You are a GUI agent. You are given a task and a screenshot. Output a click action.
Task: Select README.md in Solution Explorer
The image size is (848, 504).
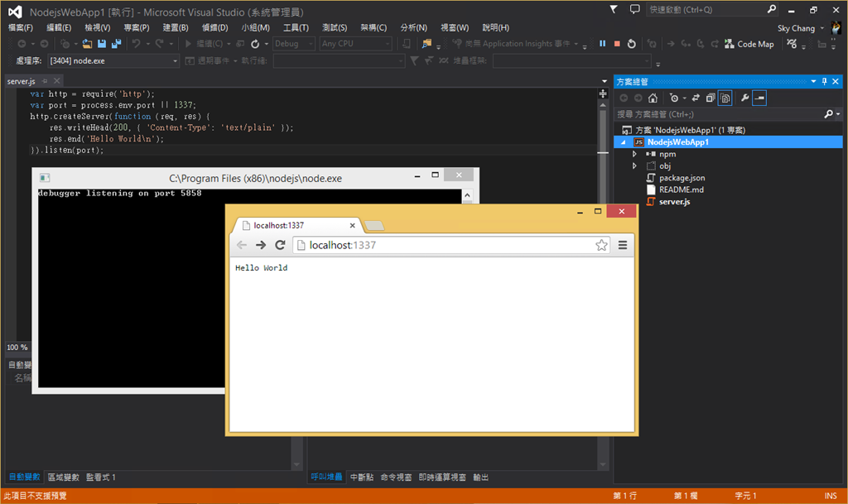681,190
